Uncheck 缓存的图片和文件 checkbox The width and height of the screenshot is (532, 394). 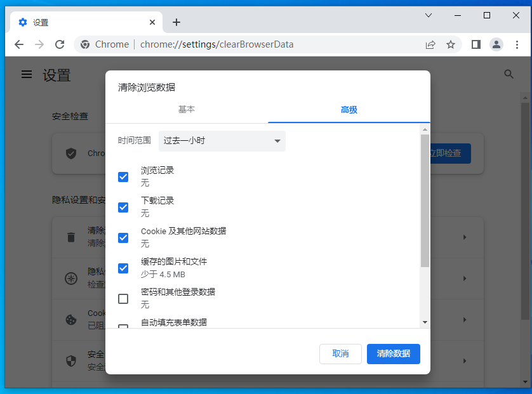point(123,268)
